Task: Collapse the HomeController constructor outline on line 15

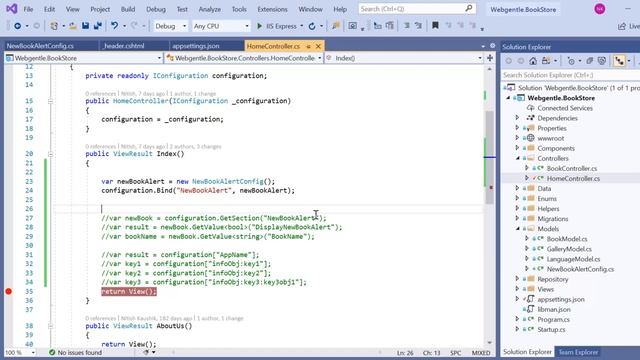Action: tap(50, 101)
